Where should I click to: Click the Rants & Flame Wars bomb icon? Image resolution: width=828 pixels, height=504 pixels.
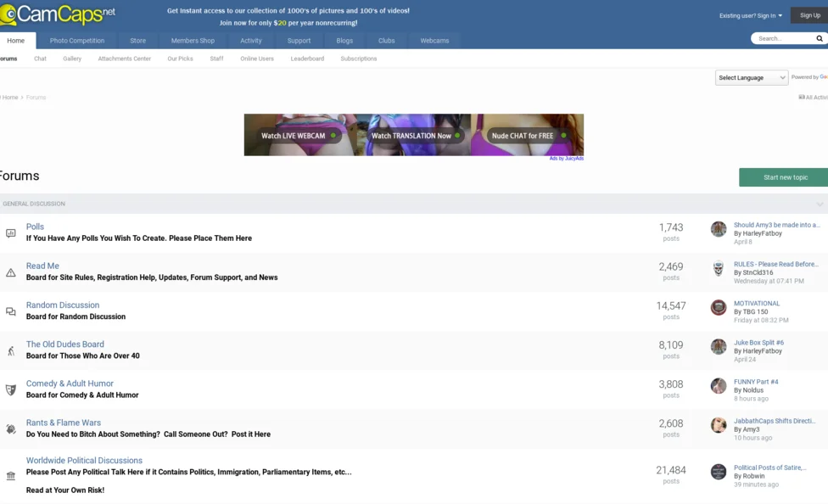coord(11,429)
